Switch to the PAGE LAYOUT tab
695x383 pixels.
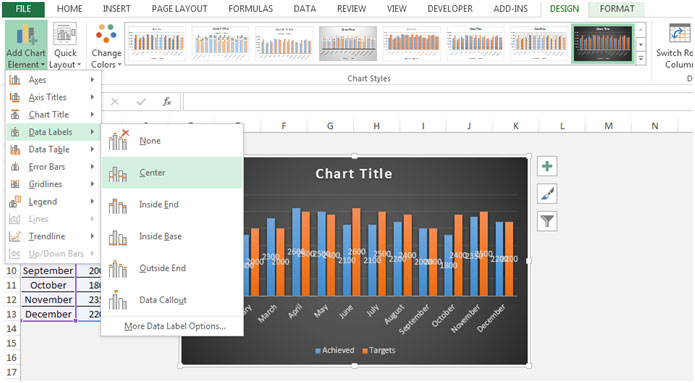click(x=179, y=8)
